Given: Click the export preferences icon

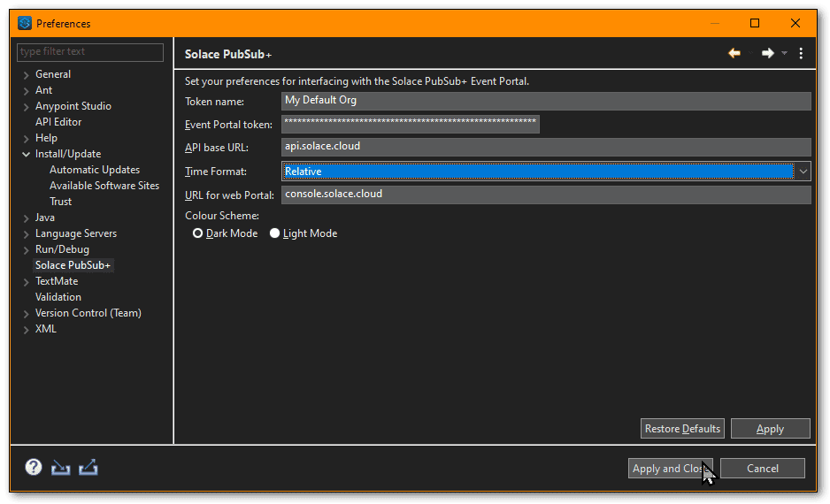Looking at the screenshot, I should 88,468.
